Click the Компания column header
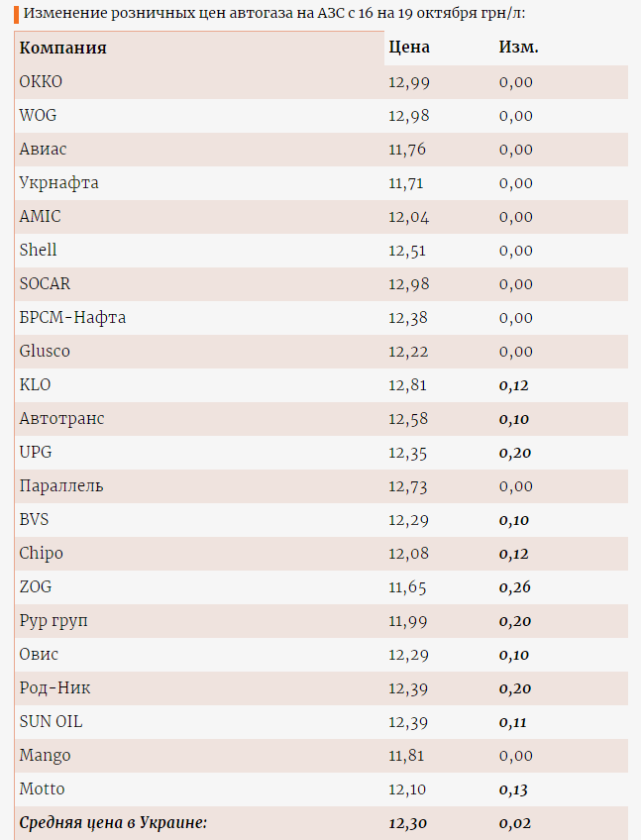Viewport: 641px width, 840px height. tap(63, 48)
